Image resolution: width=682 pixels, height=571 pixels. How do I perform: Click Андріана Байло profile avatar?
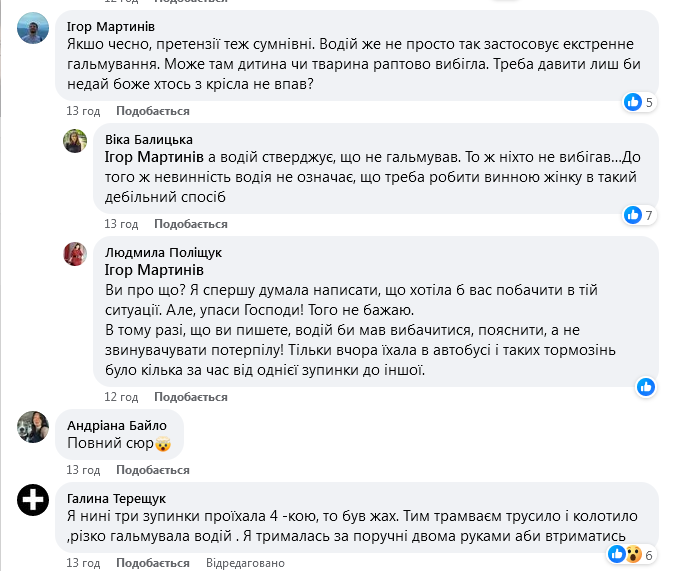[34, 427]
